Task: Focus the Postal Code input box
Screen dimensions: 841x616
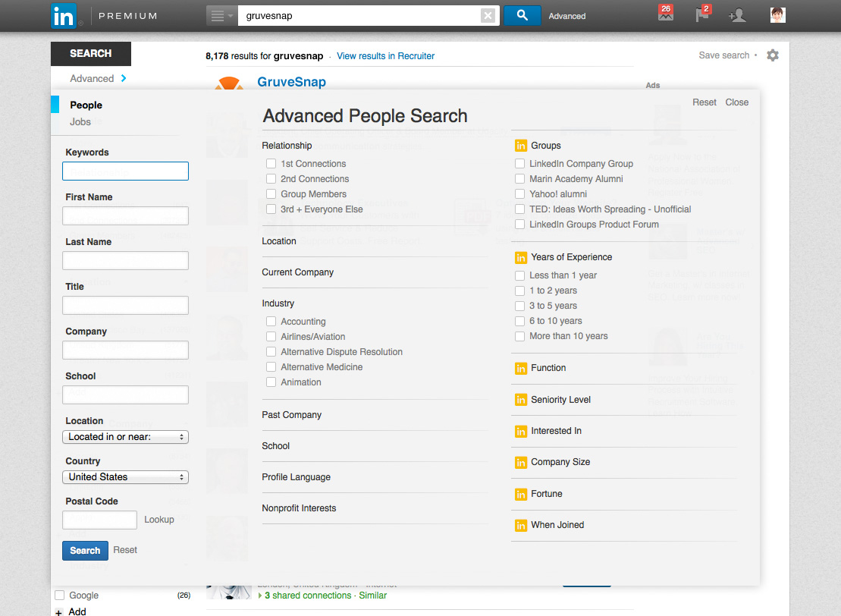Action: tap(100, 520)
